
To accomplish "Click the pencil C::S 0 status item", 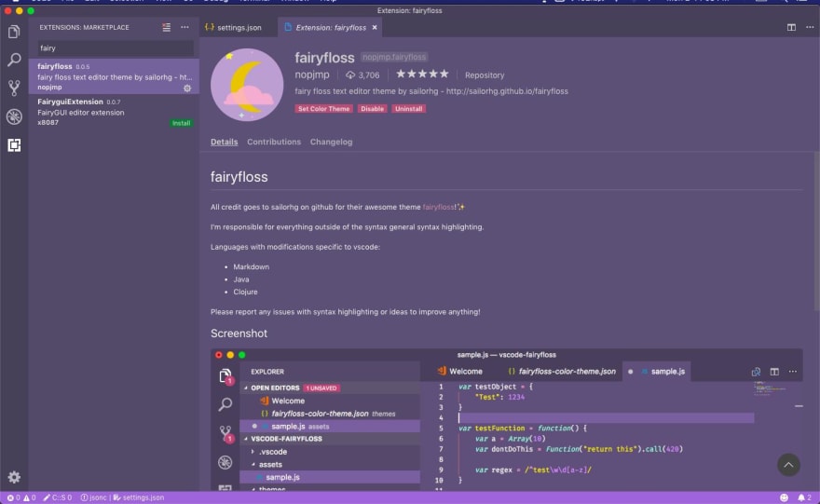I will point(58,497).
